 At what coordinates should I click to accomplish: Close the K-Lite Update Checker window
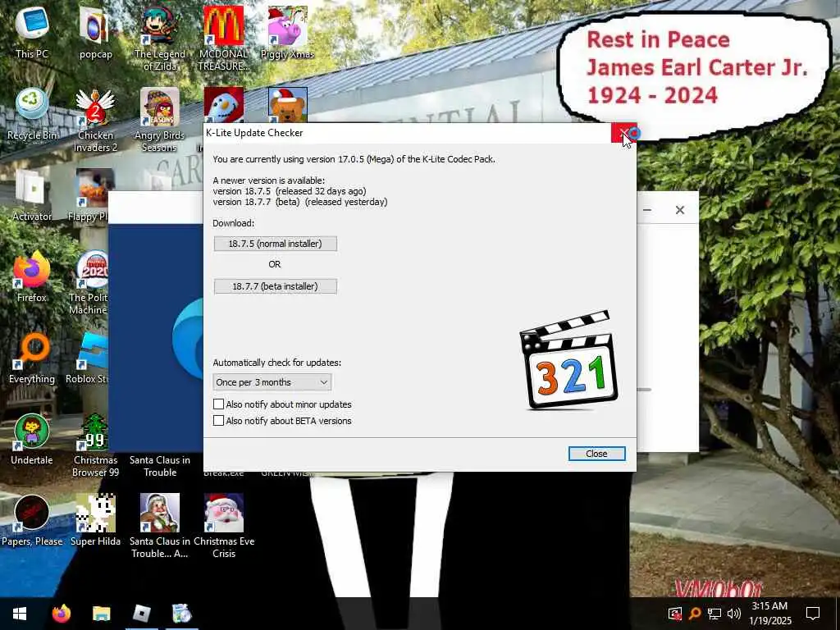coord(623,133)
